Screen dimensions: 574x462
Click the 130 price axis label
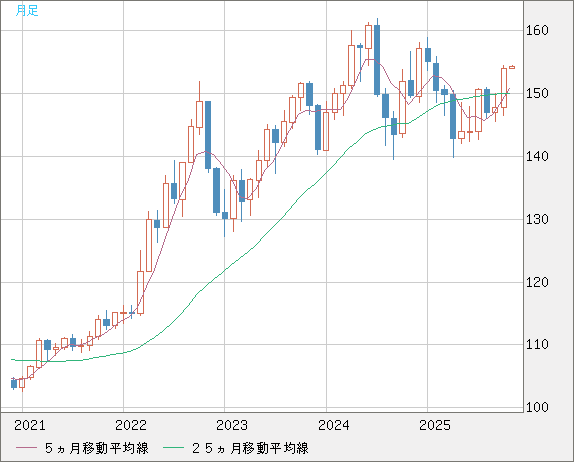(537, 219)
